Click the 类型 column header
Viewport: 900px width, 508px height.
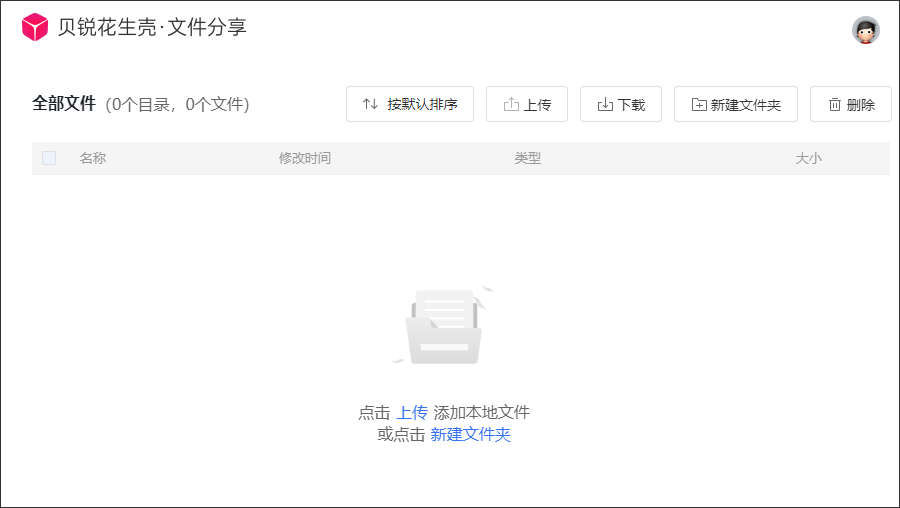[x=527, y=158]
